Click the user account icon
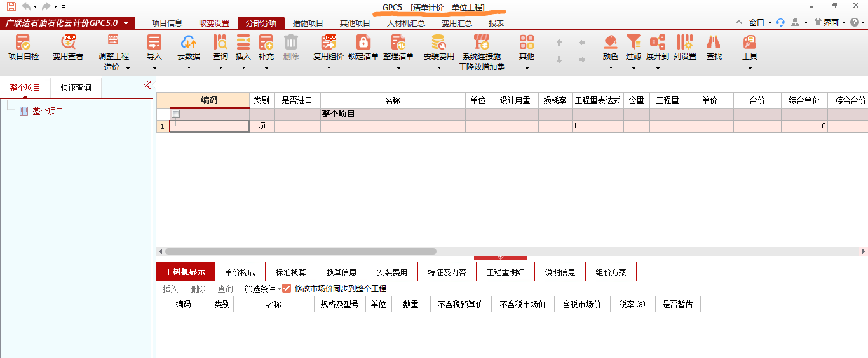 (796, 22)
